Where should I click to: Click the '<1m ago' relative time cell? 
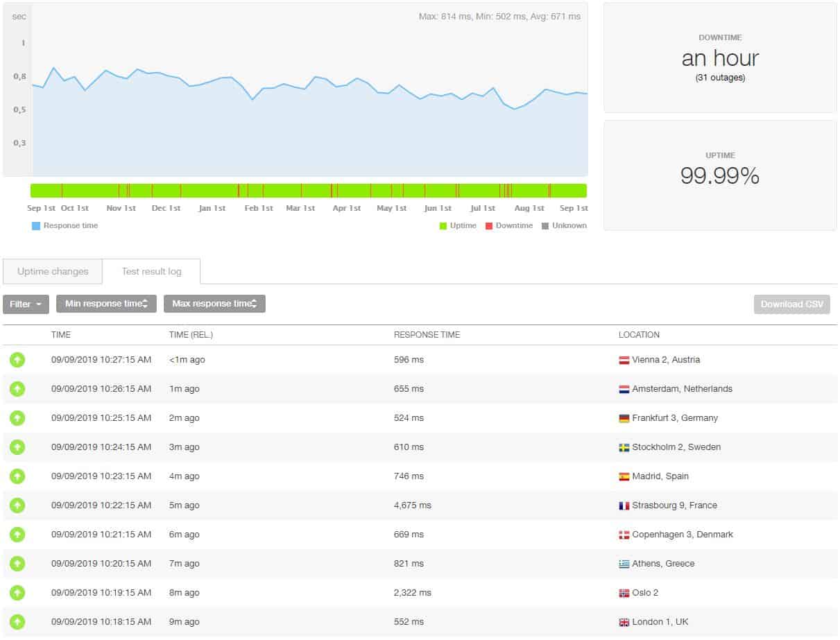coord(187,360)
